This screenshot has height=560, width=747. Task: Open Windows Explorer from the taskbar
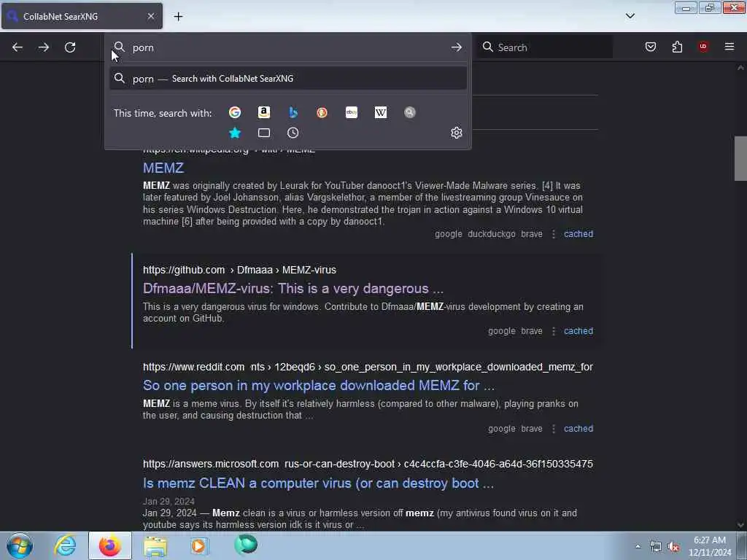[x=155, y=545]
